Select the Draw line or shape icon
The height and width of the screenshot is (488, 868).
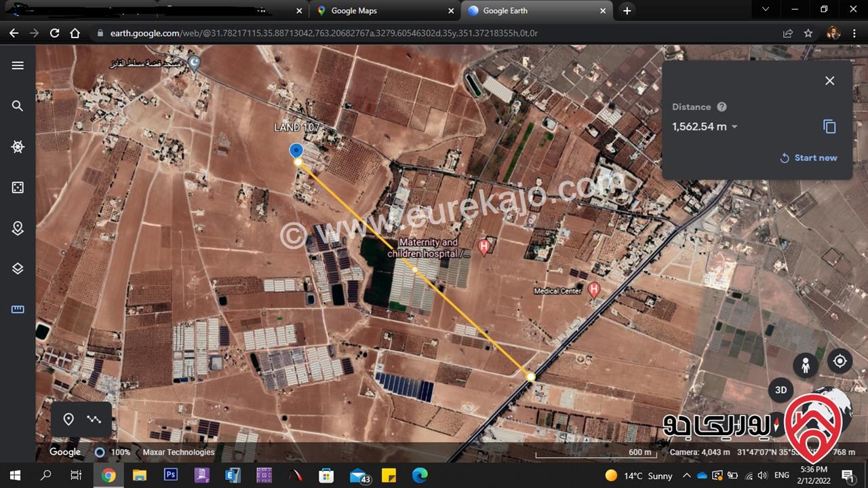(x=94, y=419)
